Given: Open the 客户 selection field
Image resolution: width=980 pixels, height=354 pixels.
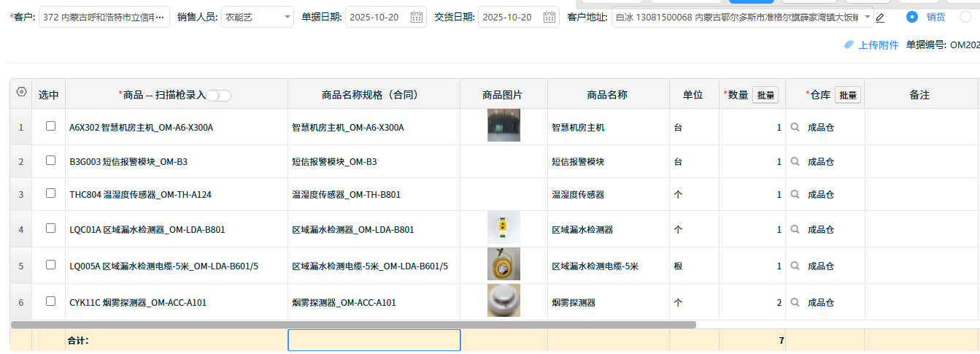Looking at the screenshot, I should coord(104,17).
